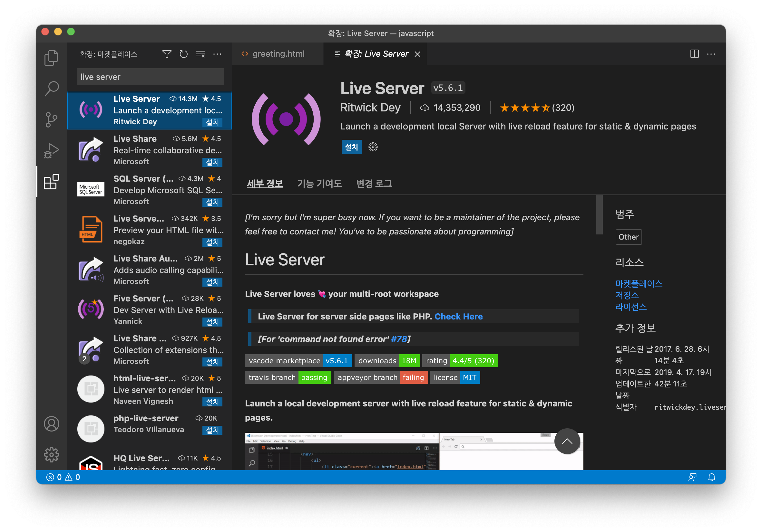Clear extension search results icon
The image size is (762, 532).
[x=200, y=54]
